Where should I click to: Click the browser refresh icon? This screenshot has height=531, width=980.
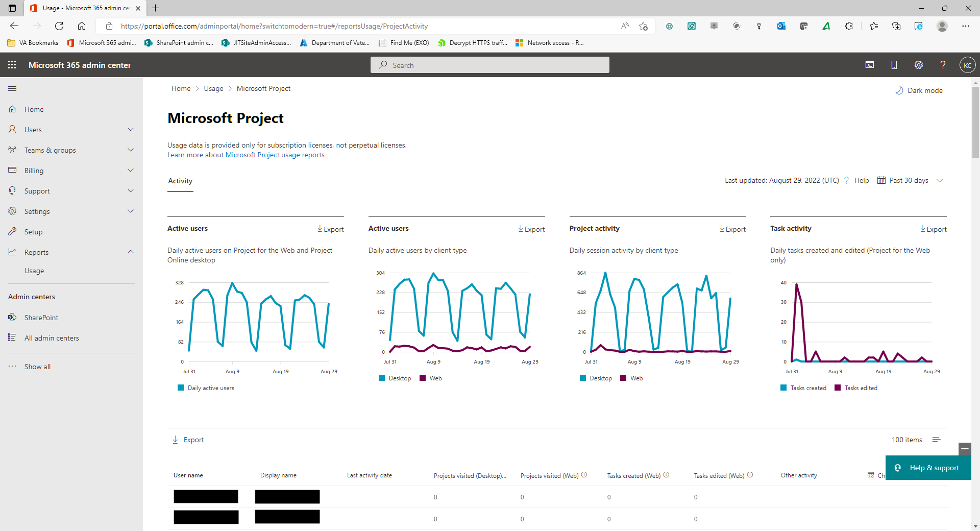point(59,26)
